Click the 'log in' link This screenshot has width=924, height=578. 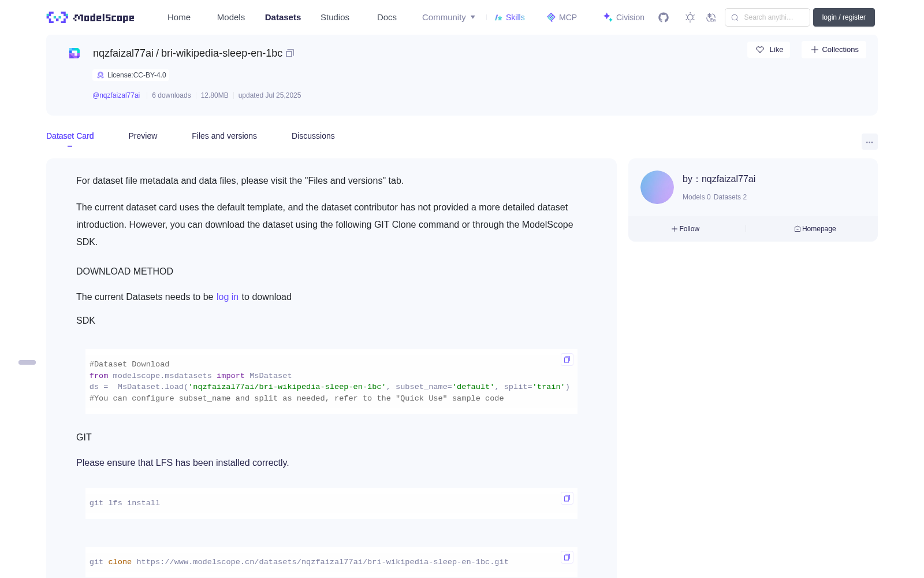[228, 297]
